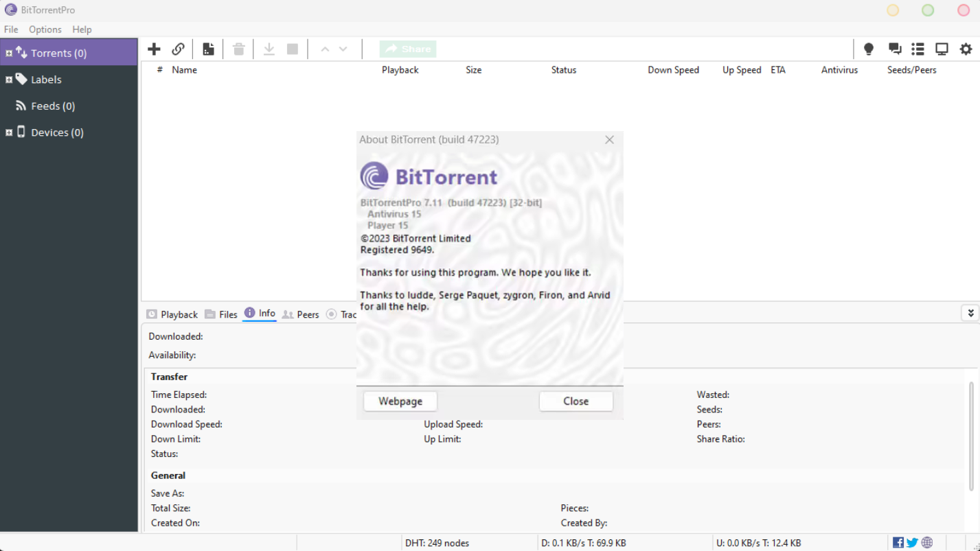Click the Add Torrent from URL link icon
Viewport: 980px width, 551px height.
click(x=178, y=49)
